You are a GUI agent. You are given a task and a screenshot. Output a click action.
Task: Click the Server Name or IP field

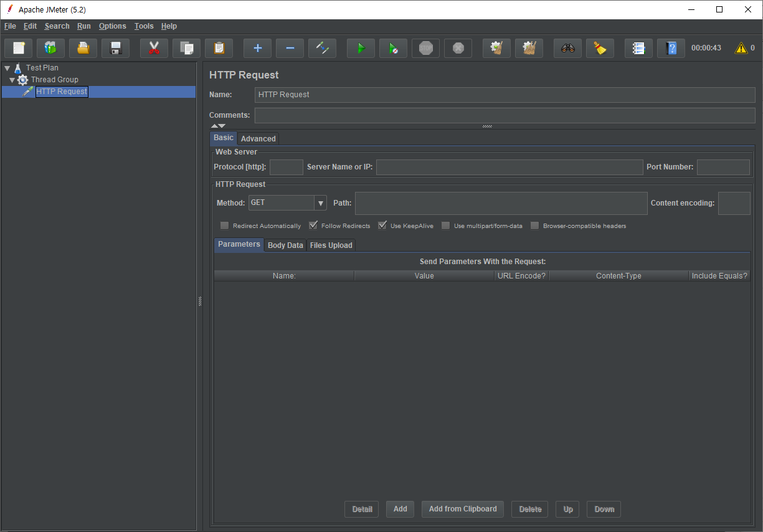[509, 167]
